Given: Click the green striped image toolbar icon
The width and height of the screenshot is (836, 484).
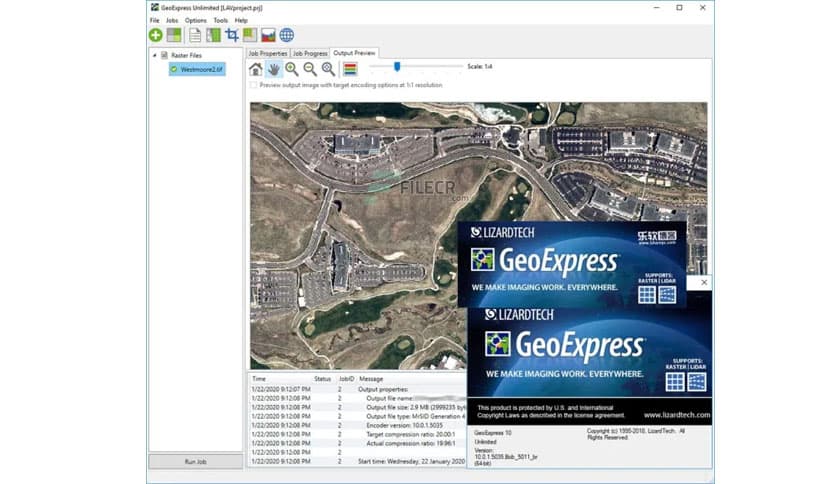Looking at the screenshot, I should click(x=213, y=35).
